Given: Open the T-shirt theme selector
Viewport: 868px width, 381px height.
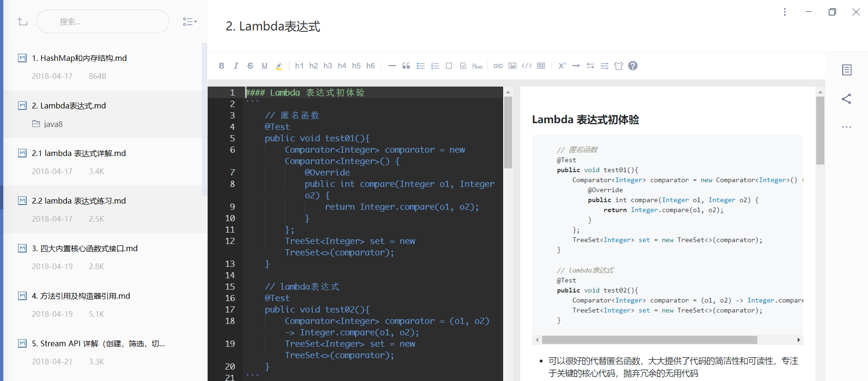Looking at the screenshot, I should tap(619, 66).
